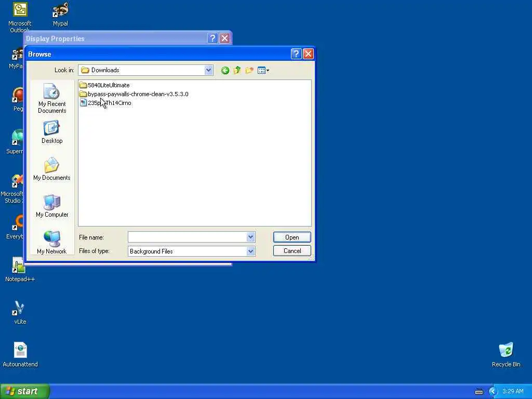The width and height of the screenshot is (532, 399).
Task: Select the bypass-paywalls-chrome-clean-v3.5.3.0 folder
Action: (134, 94)
